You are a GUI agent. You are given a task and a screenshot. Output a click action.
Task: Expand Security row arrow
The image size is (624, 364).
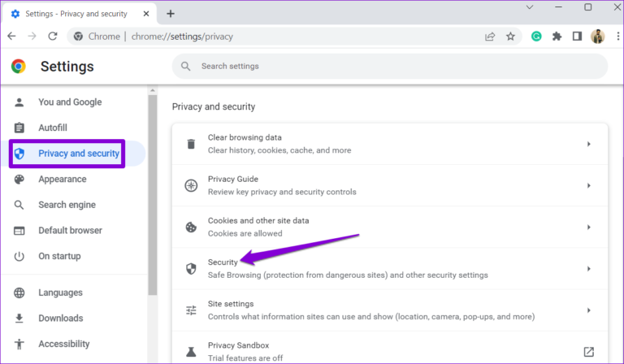pos(588,268)
